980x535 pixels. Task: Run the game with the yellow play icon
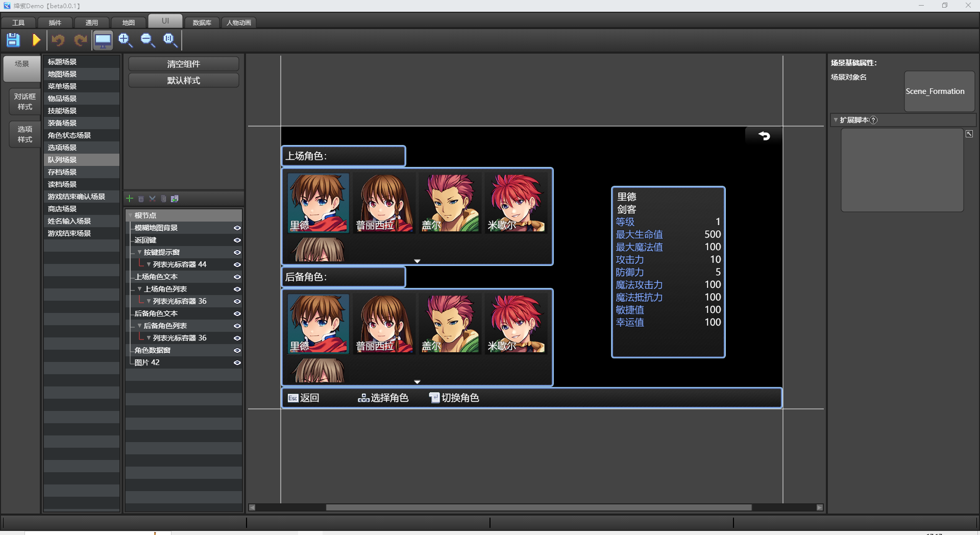[36, 40]
